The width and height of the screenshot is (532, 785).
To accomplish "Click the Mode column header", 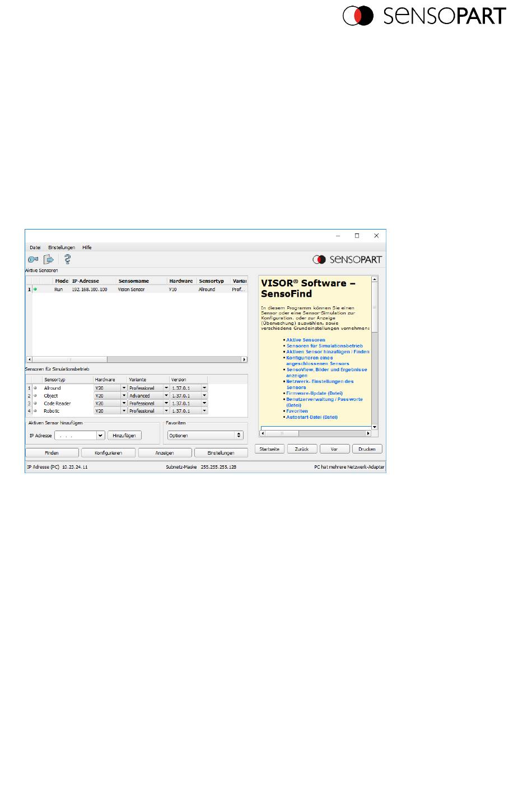I will pyautogui.click(x=62, y=281).
